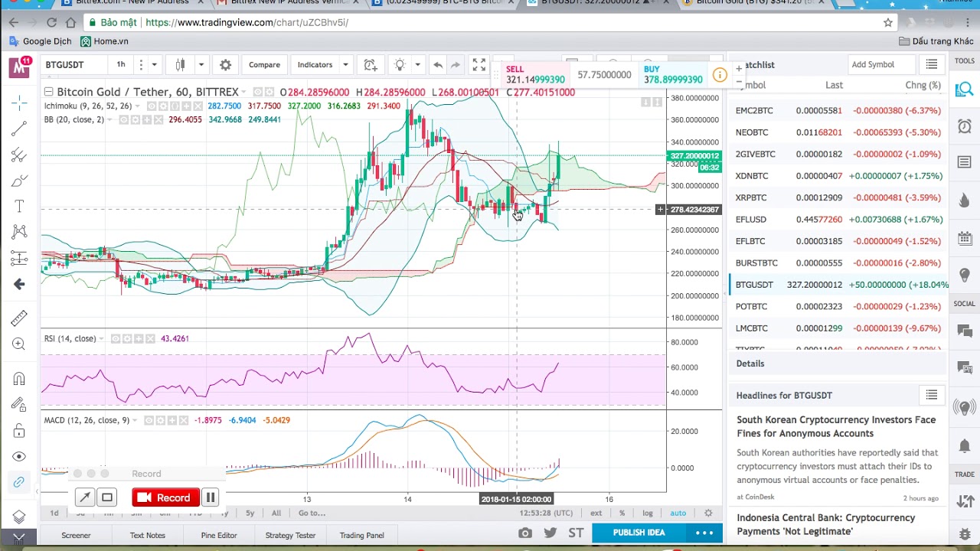Select the patterns drawing tool
The height and width of the screenshot is (551, 980).
click(x=20, y=232)
